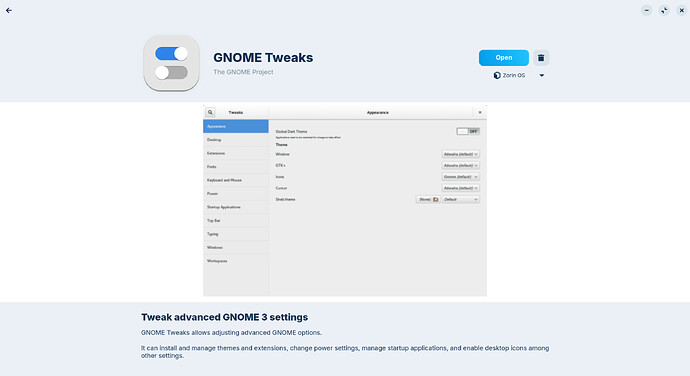Select Power in the screenshot sidebar

[x=236, y=194]
